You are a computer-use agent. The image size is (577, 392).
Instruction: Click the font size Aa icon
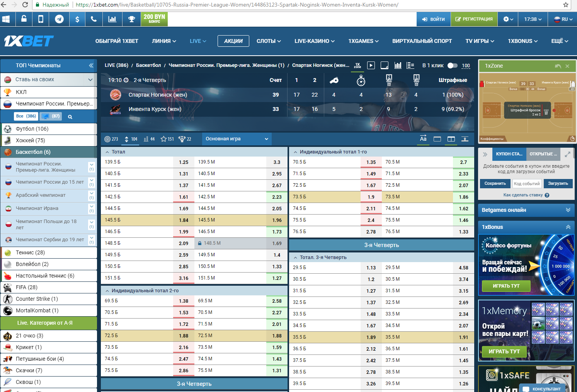tap(423, 139)
